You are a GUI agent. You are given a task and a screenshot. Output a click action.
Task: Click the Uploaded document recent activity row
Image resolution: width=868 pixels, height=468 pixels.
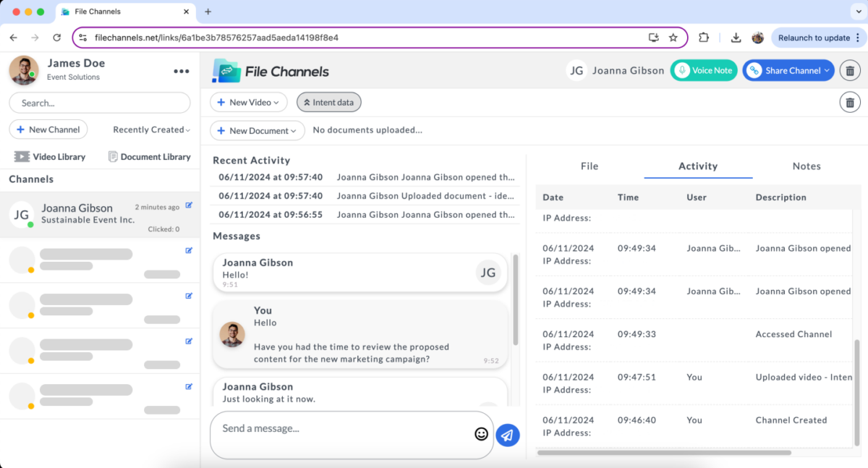366,196
